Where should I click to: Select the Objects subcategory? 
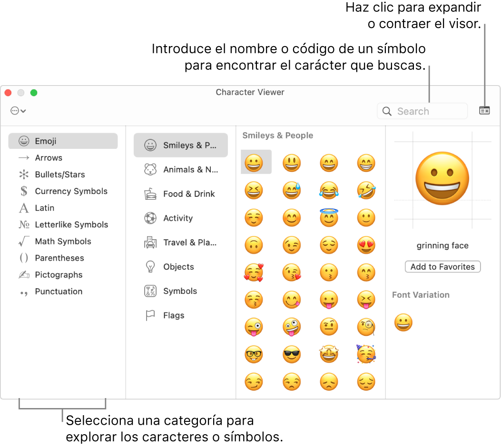click(180, 267)
